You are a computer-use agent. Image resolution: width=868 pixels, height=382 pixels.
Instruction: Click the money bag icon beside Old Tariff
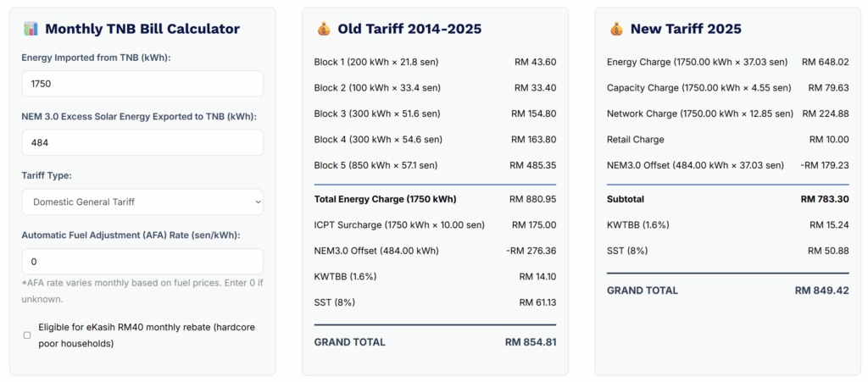[324, 29]
